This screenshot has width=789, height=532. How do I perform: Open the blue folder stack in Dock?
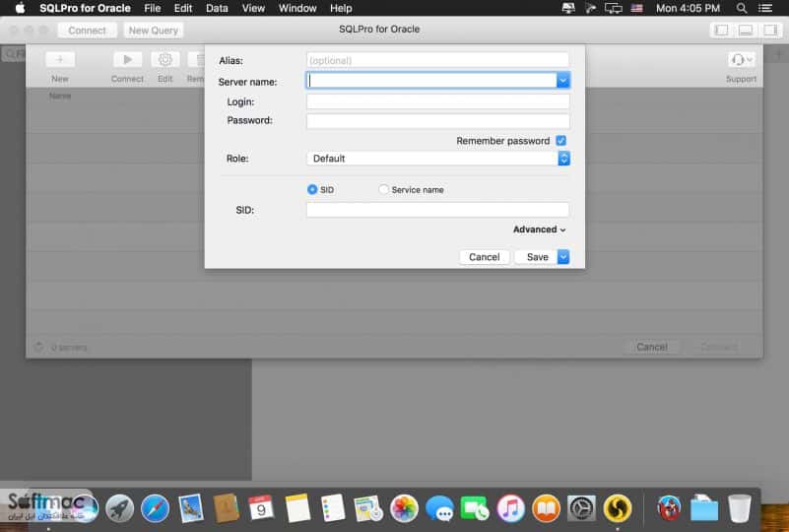click(x=704, y=508)
